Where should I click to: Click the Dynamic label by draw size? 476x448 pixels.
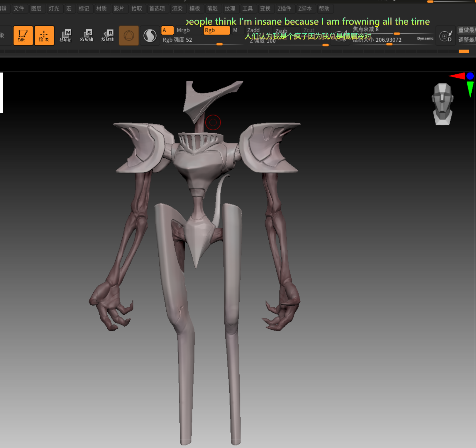pos(425,38)
